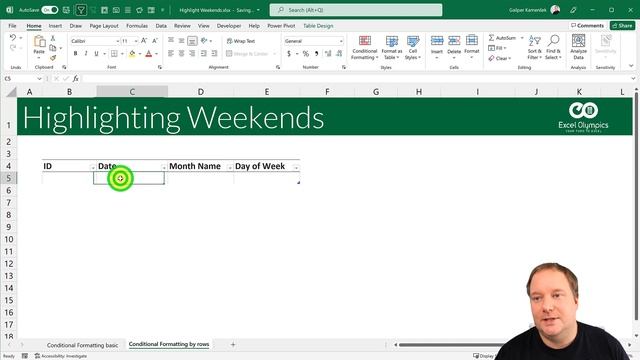640x360 pixels.
Task: Click the Cut scissors icon
Action: coord(53,38)
